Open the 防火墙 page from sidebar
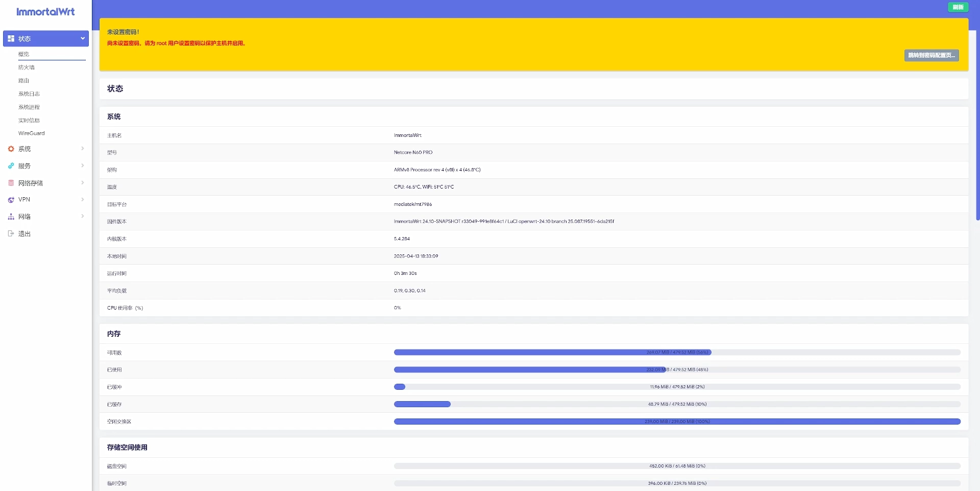The image size is (980, 491). pos(26,67)
